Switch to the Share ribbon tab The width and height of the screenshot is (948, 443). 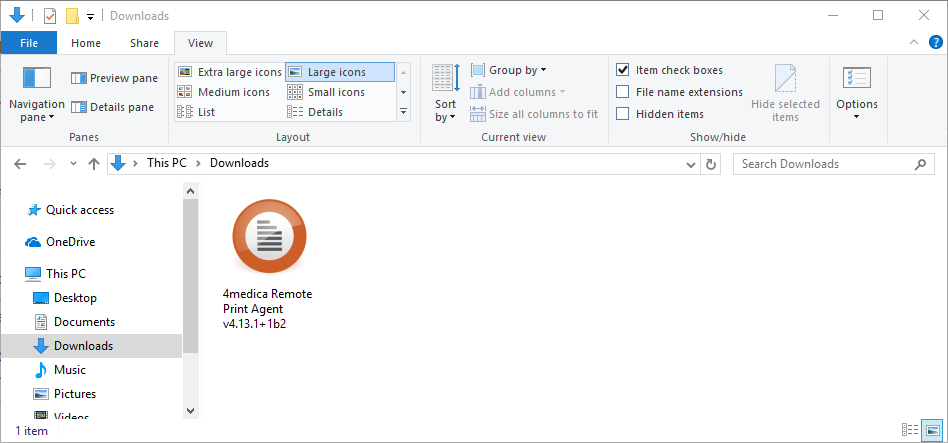(144, 43)
